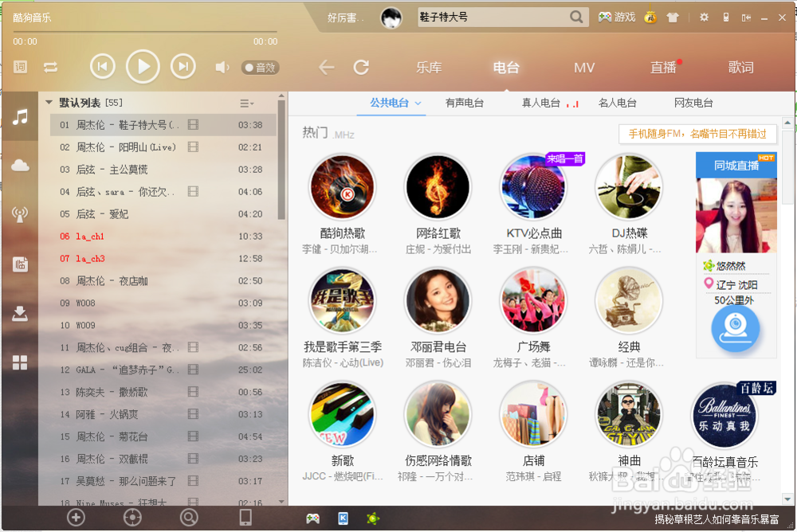
Task: Open the skin changer shirt icon
Action: [x=674, y=16]
